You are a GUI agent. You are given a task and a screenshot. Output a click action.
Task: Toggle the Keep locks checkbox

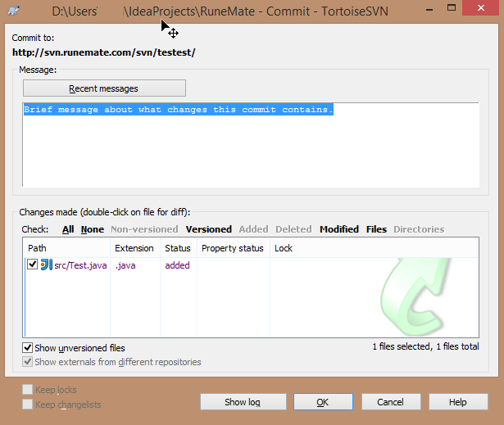coord(27,390)
